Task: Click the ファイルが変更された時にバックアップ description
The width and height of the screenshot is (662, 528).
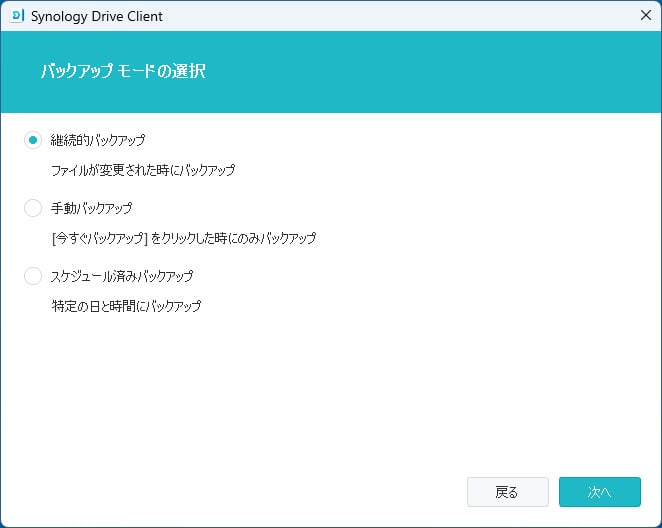Action: (x=143, y=171)
